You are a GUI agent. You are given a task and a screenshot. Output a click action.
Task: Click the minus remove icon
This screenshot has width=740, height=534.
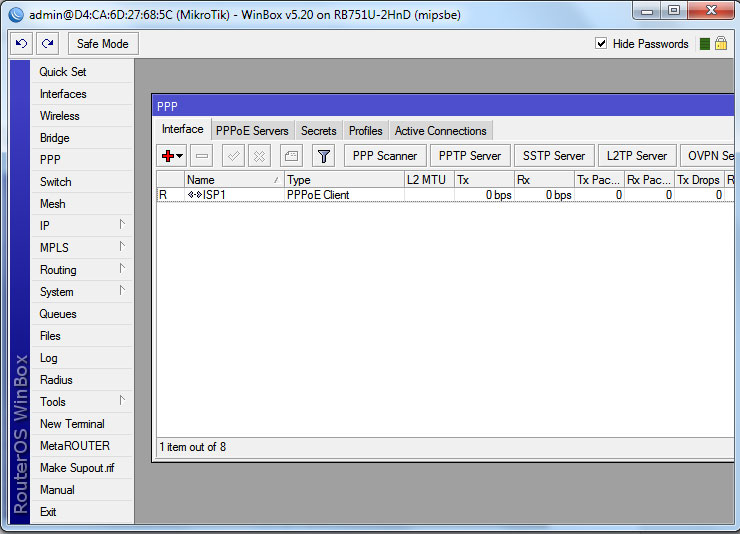tap(201, 156)
